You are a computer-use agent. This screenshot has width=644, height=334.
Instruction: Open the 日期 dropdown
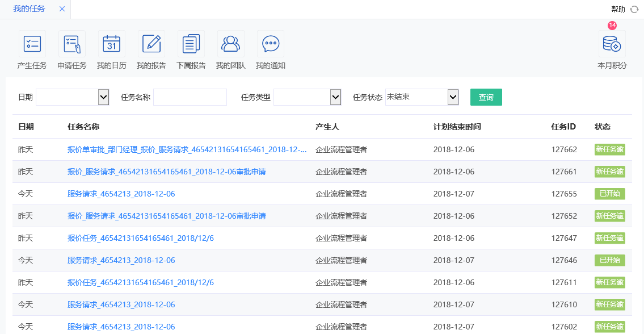click(x=73, y=97)
